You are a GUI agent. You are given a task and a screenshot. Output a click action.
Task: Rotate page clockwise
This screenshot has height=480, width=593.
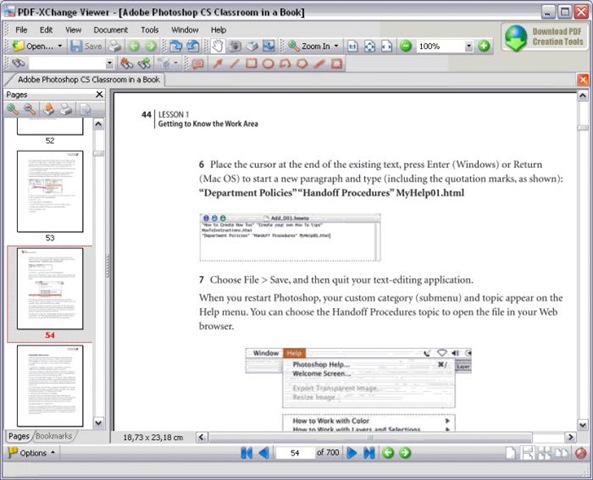[x=175, y=46]
